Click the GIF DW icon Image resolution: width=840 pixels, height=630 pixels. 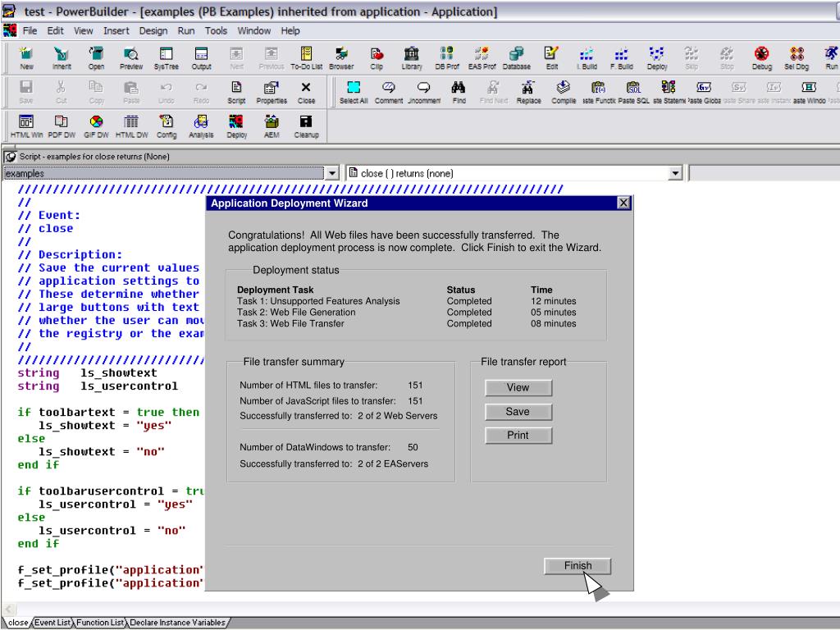pyautogui.click(x=97, y=126)
